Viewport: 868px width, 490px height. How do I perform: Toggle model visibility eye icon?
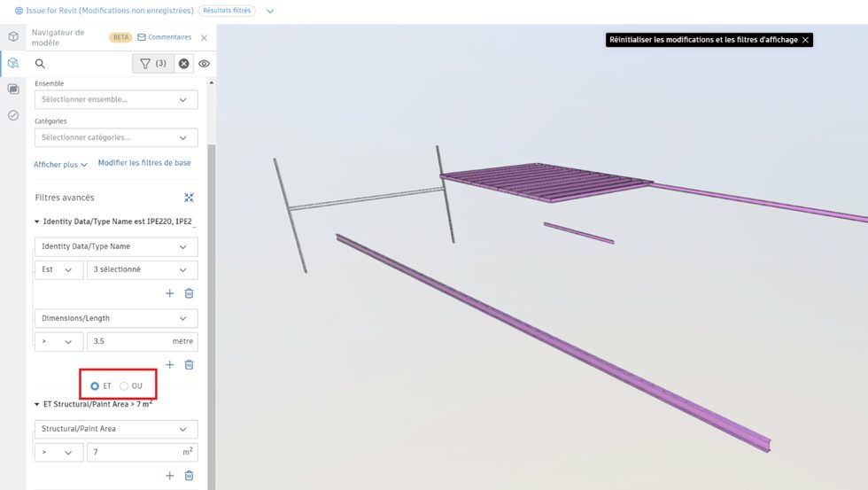204,64
